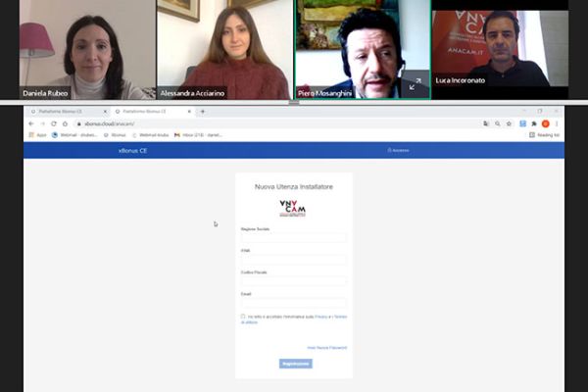This screenshot has height=392, width=588.
Task: Go forward in the shared browser
Action: (42, 123)
